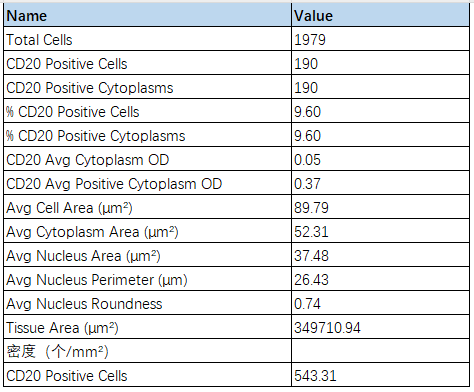This screenshot has width=474, height=392.
Task: Click the 89.79 value cell
Action: coord(380,207)
